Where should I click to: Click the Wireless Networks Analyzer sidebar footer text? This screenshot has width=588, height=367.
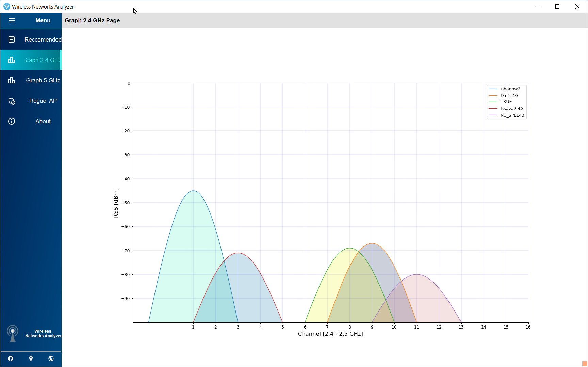tap(43, 334)
